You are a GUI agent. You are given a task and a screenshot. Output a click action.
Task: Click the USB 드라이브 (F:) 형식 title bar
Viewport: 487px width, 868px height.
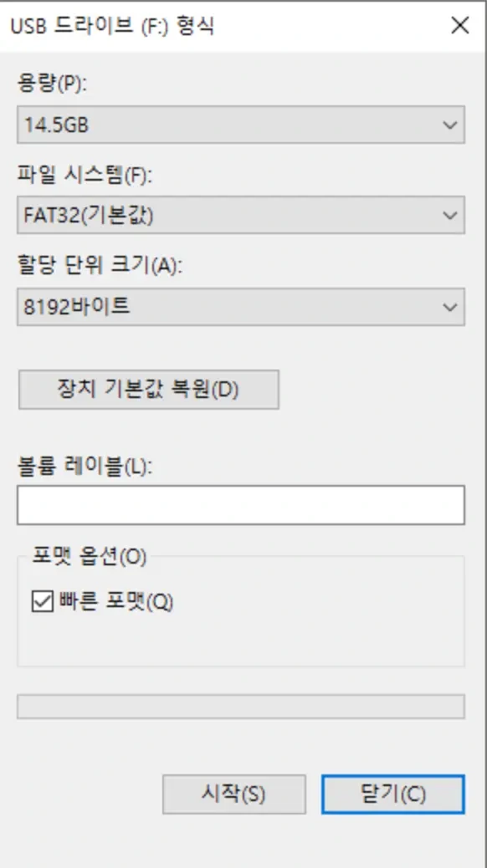point(209,25)
